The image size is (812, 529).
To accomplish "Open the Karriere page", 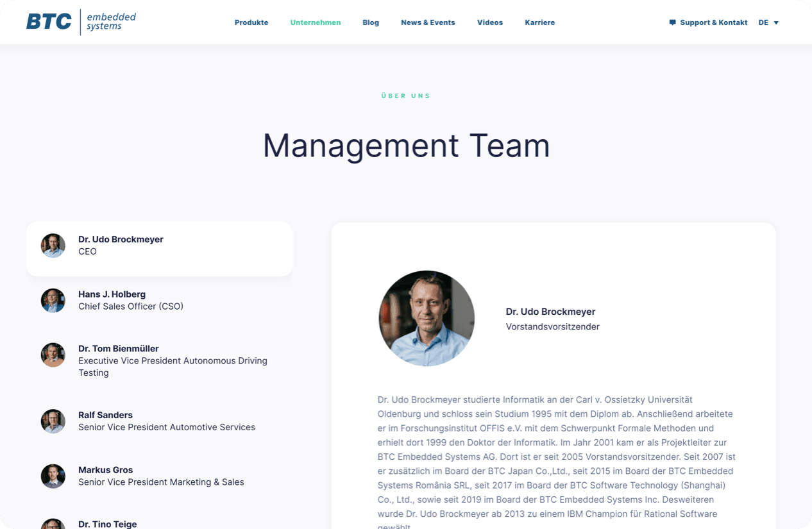I will coord(540,22).
